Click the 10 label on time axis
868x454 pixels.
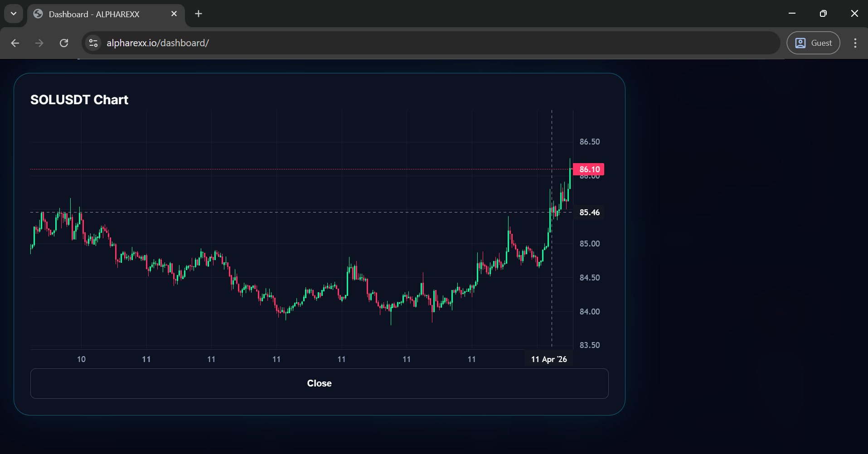tap(81, 359)
